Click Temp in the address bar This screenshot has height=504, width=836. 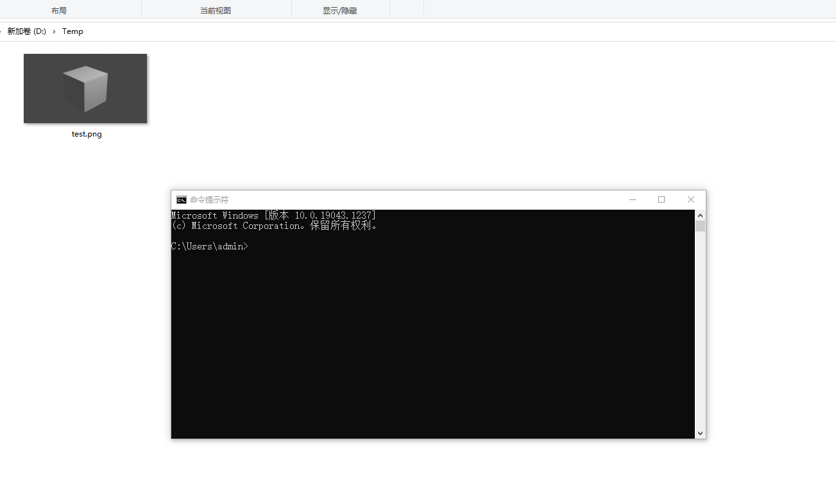tap(73, 31)
